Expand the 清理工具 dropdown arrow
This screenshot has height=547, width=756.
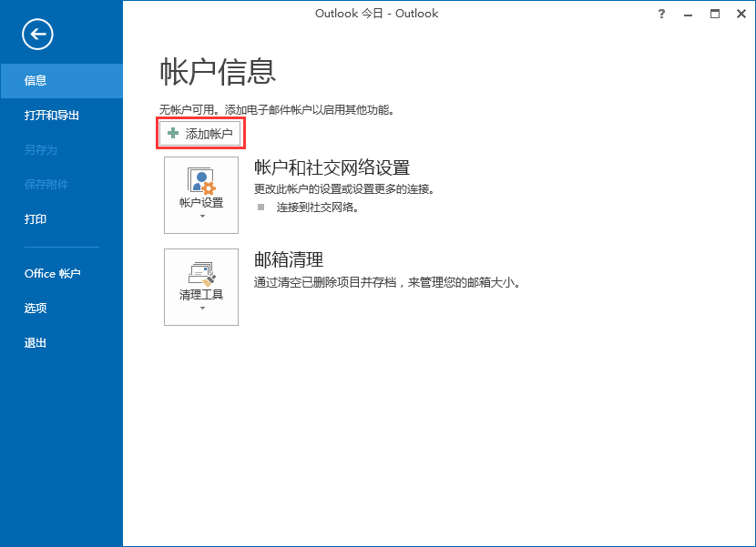coord(201,309)
